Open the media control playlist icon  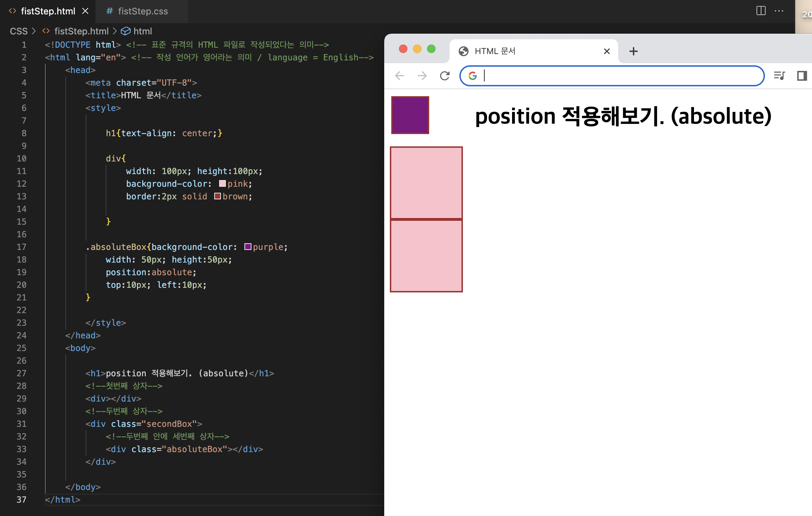point(779,76)
